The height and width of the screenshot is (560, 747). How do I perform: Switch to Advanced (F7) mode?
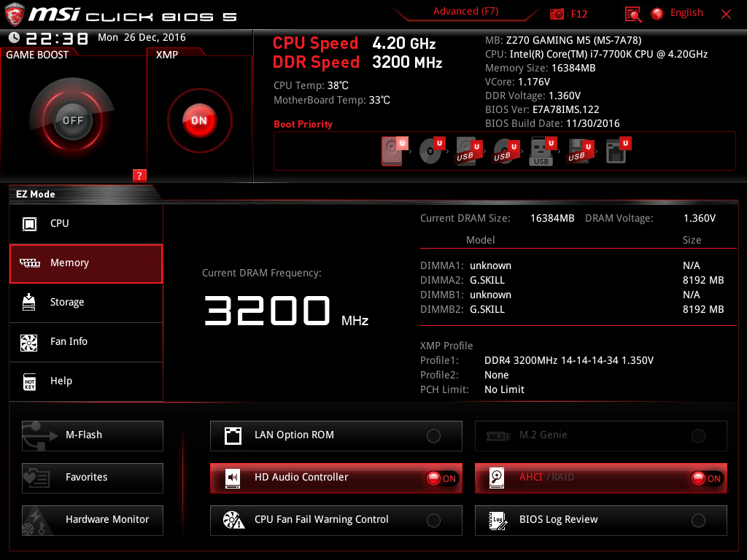point(465,12)
